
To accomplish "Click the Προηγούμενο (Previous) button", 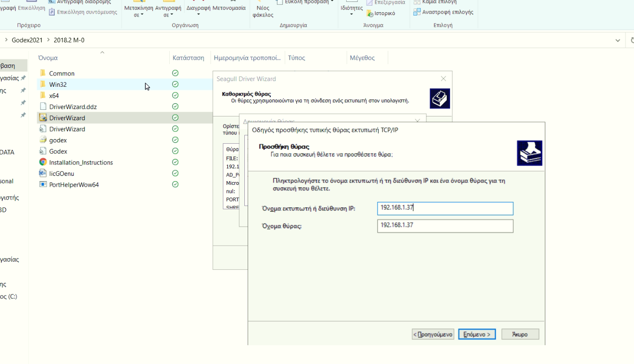I will 433,334.
